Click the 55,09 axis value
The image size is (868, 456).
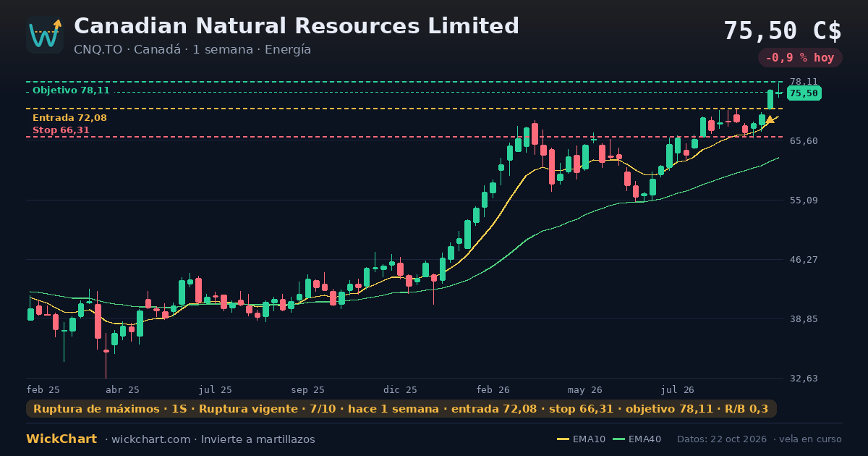tap(804, 200)
